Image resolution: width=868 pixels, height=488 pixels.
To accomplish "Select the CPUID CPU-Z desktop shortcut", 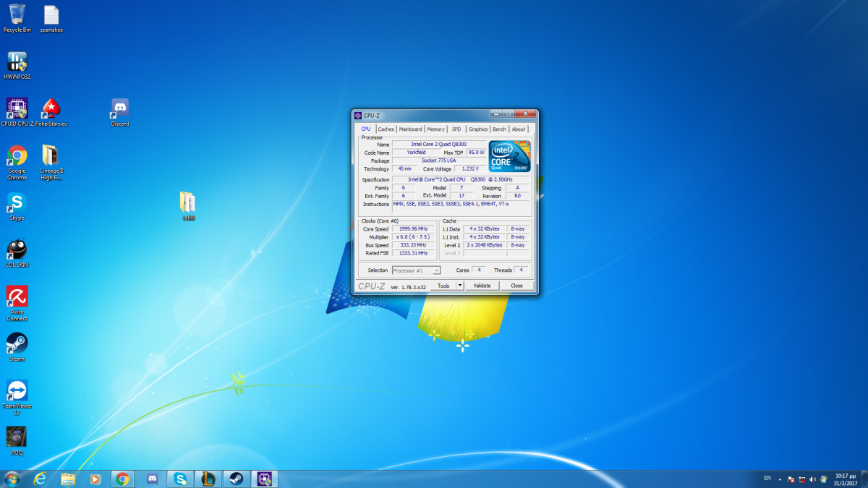I will pyautogui.click(x=17, y=112).
